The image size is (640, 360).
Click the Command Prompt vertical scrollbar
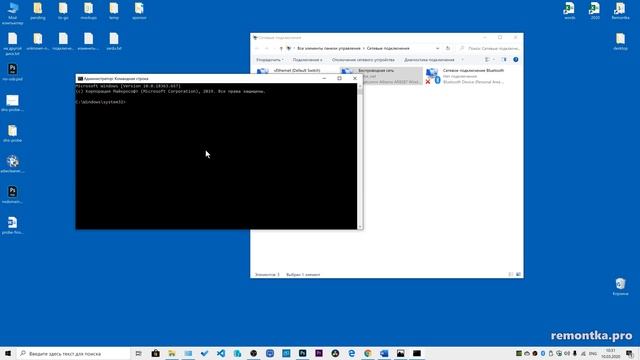coord(360,156)
